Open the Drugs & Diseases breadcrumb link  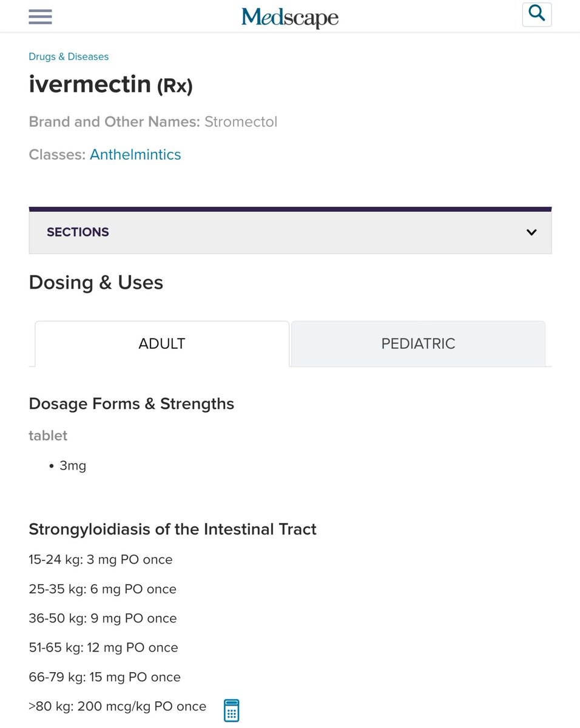click(x=69, y=56)
